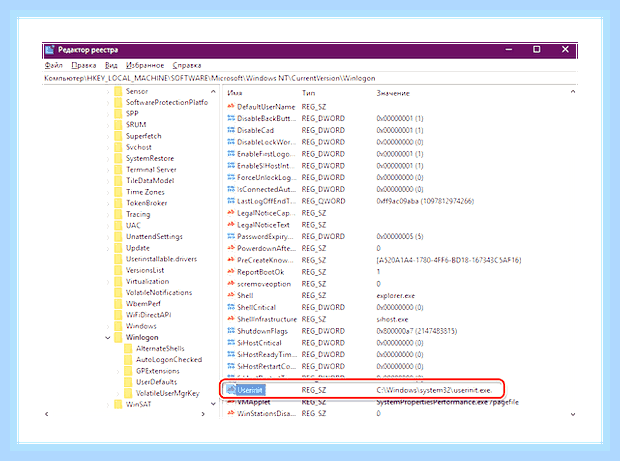The height and width of the screenshot is (461, 620).
Task: Select the scremoveoption value name
Action: [264, 284]
